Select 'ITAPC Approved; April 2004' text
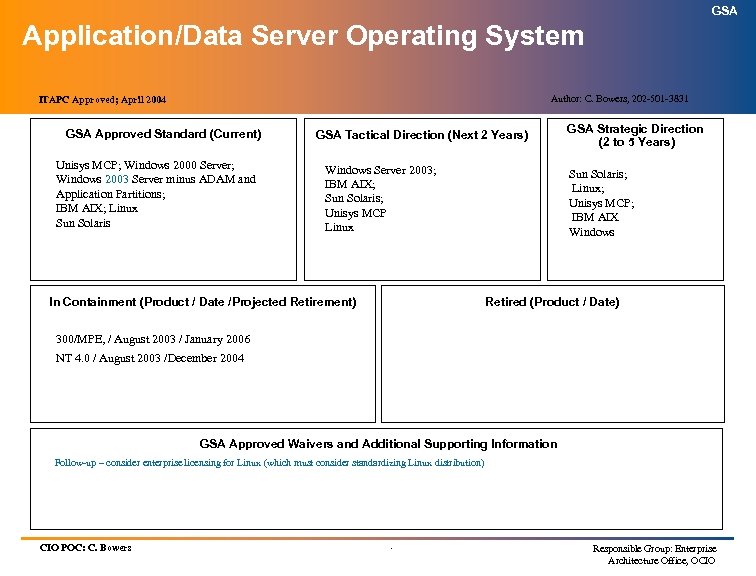Screen dimensions: 756x576 pyautogui.click(x=102, y=100)
